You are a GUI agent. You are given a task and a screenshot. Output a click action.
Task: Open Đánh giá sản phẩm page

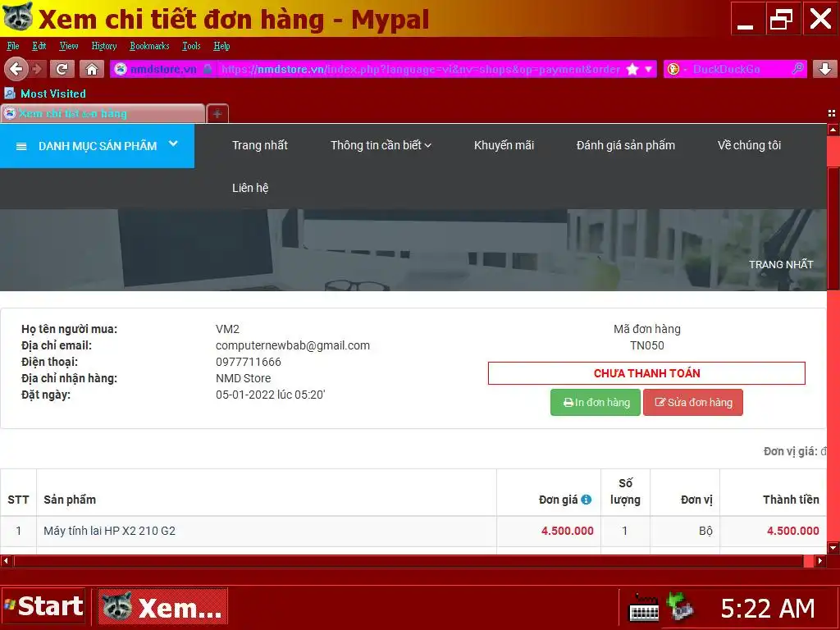[626, 145]
